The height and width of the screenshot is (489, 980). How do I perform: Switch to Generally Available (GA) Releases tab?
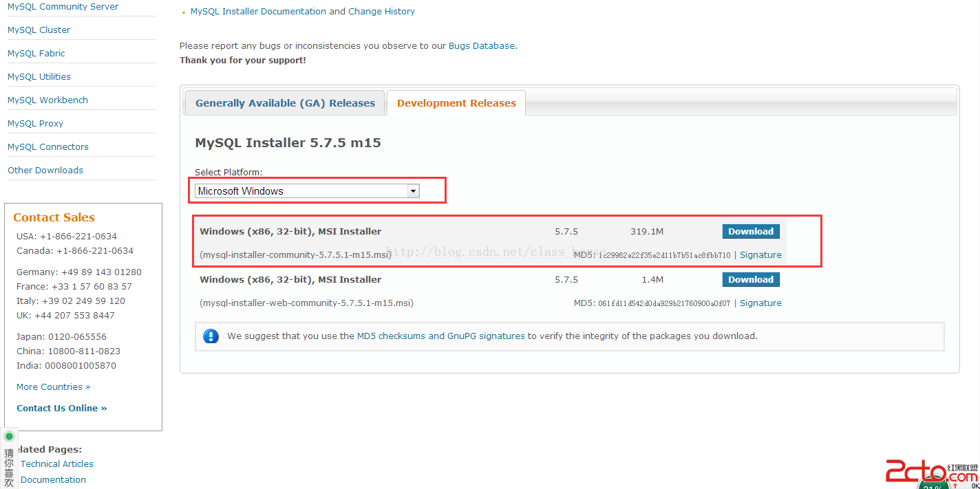[x=285, y=103]
